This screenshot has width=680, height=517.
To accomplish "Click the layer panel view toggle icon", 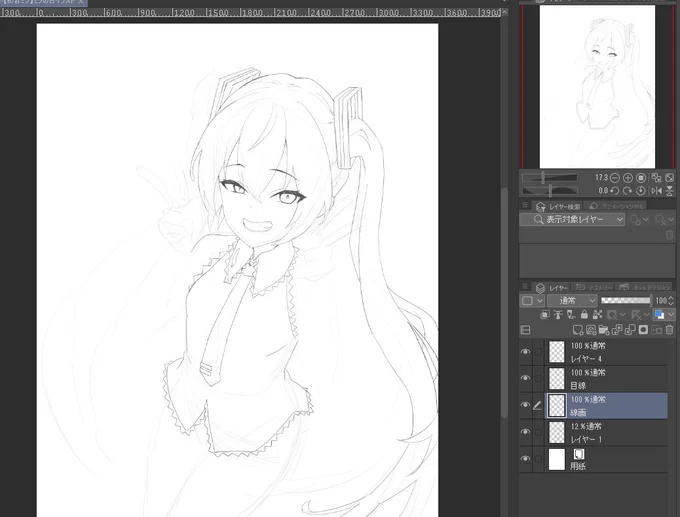I will point(525,330).
